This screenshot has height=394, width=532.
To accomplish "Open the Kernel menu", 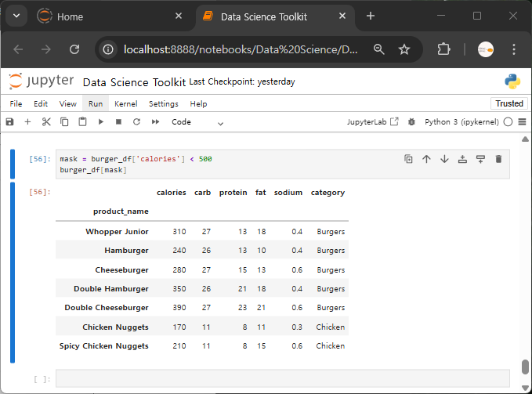I will [126, 103].
